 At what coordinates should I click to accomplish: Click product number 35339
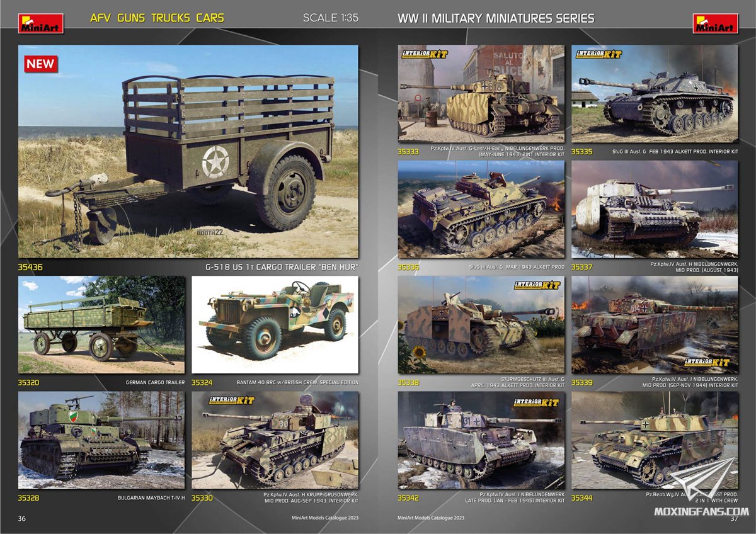(x=583, y=382)
